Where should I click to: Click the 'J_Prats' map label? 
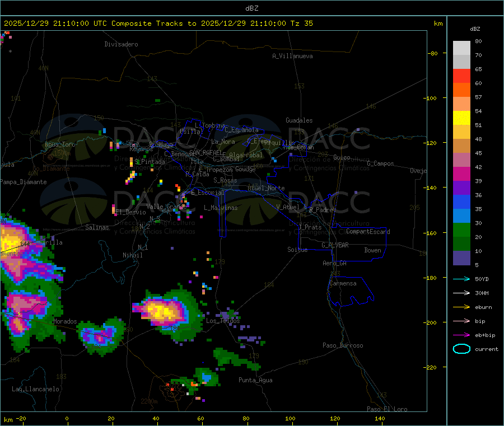click(x=310, y=227)
